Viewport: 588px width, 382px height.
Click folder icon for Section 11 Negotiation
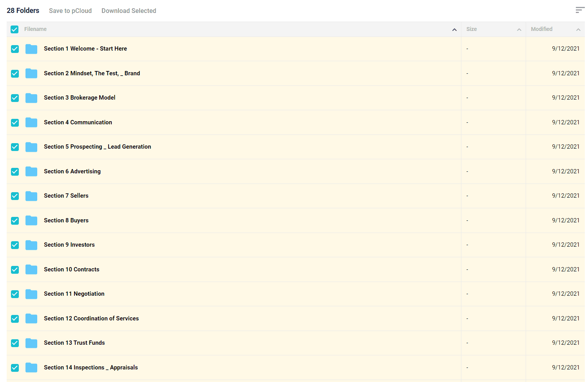[31, 294]
